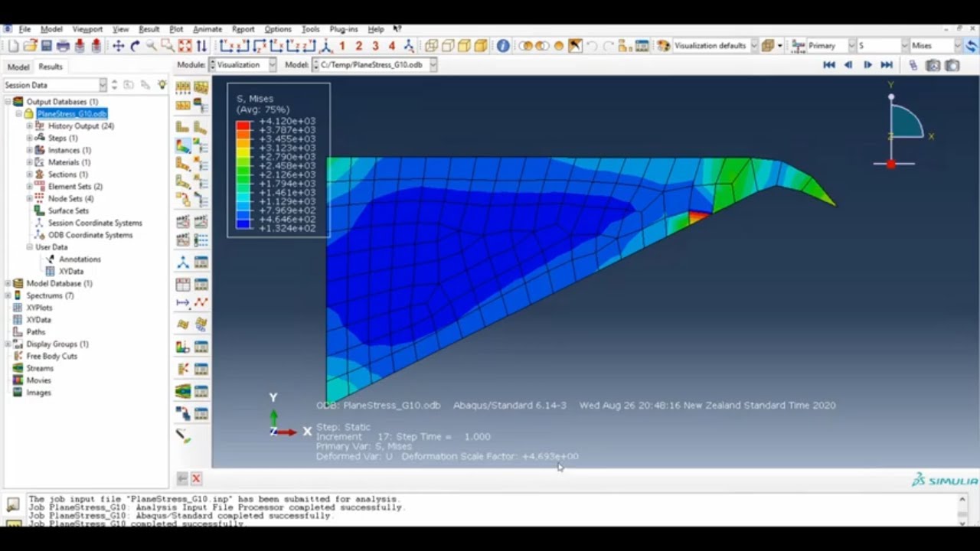Step to the next frame
980x551 pixels.
(867, 65)
